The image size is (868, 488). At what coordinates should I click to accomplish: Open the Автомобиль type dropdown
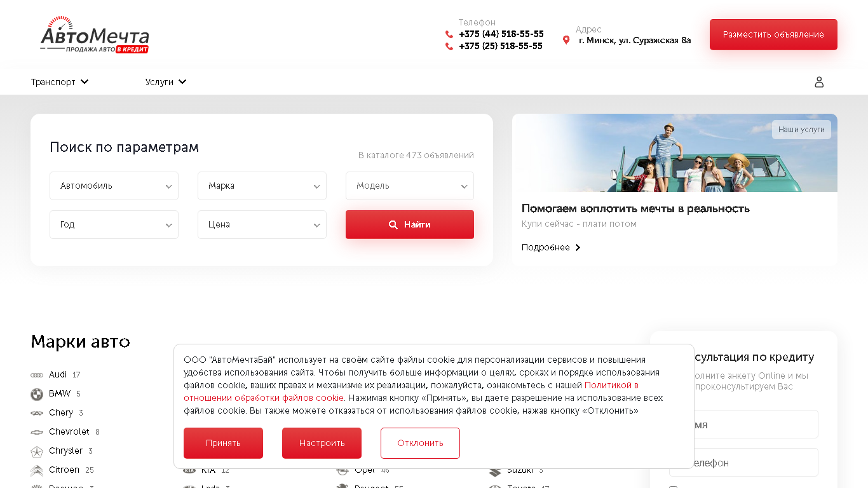(114, 186)
